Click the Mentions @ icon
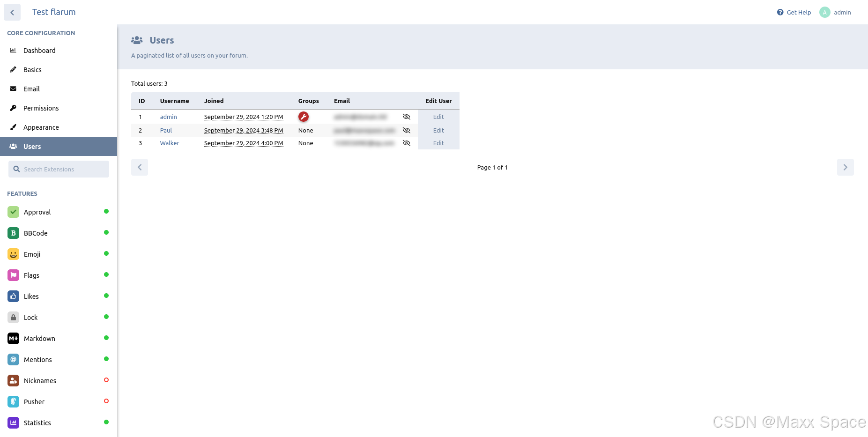This screenshot has height=437, width=868. click(x=14, y=360)
